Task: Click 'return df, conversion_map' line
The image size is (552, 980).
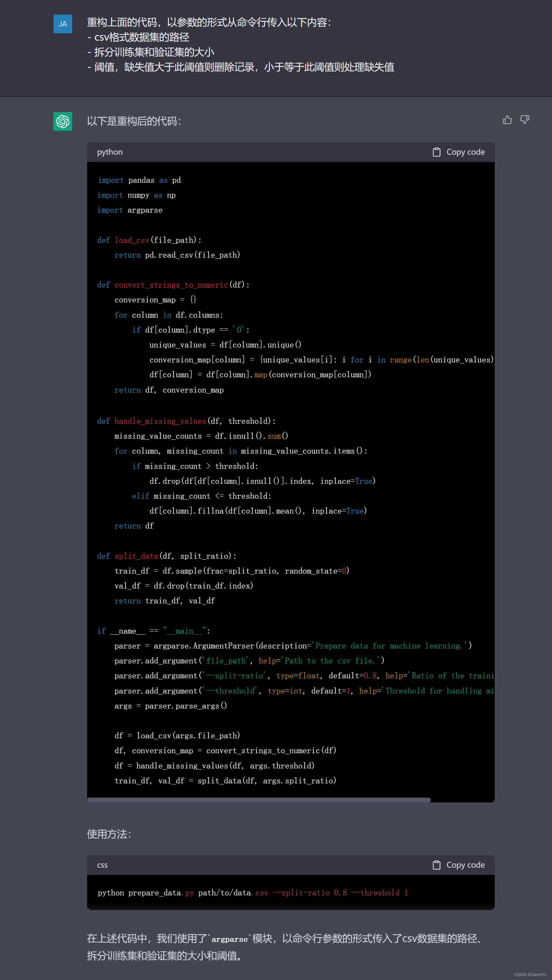Action: point(169,390)
